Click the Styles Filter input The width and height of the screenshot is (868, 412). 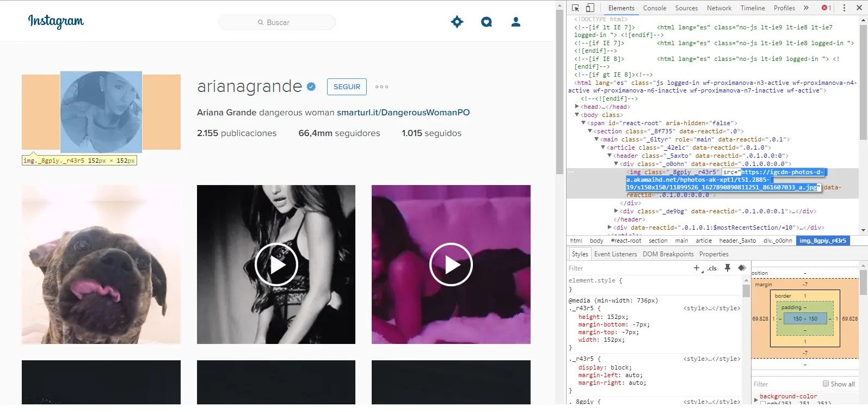click(629, 268)
